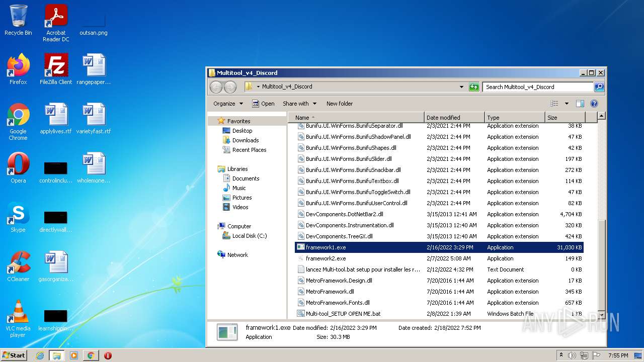
Task: Launch Google Chrome desktop shortcut
Action: point(18,122)
